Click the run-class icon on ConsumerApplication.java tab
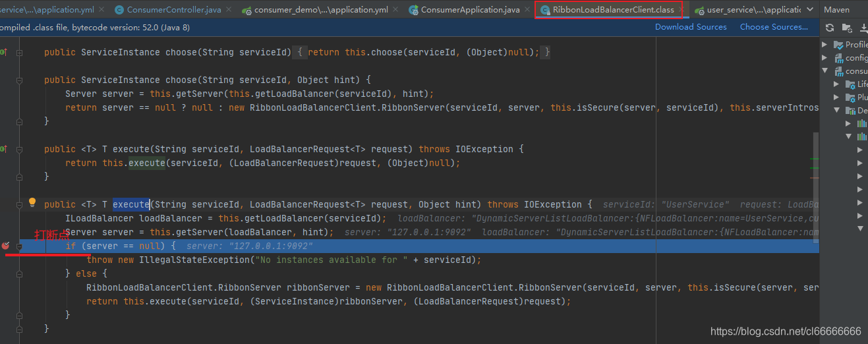This screenshot has width=868, height=344. [x=413, y=10]
